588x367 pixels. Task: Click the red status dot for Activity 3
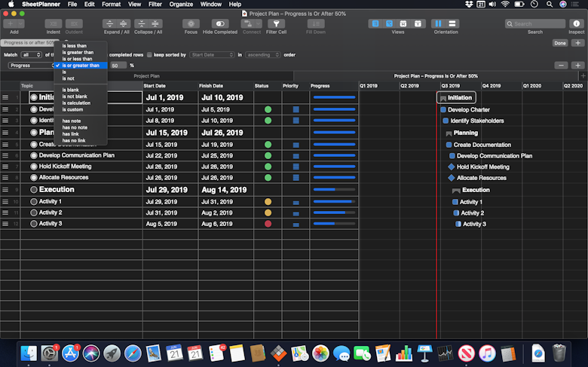(268, 224)
